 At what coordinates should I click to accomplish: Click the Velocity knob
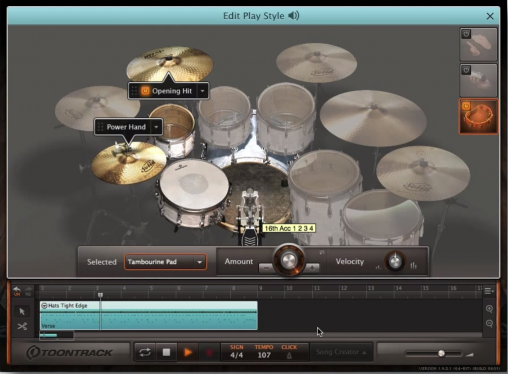(395, 261)
